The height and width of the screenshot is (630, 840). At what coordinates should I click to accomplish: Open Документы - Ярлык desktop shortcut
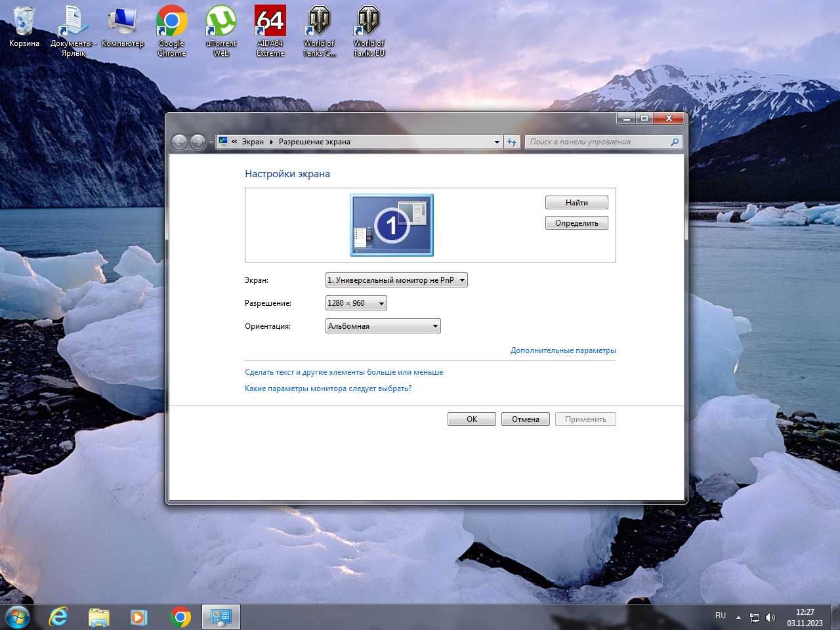tap(73, 30)
